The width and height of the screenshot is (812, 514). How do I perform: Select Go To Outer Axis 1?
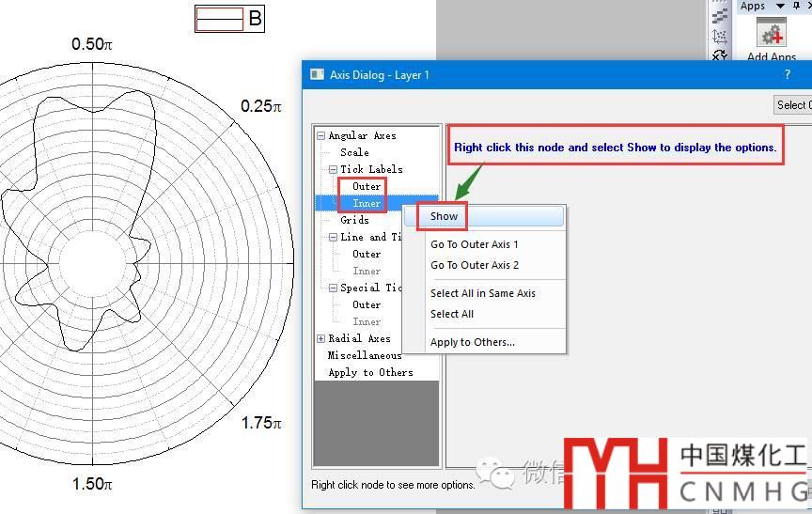coord(474,244)
